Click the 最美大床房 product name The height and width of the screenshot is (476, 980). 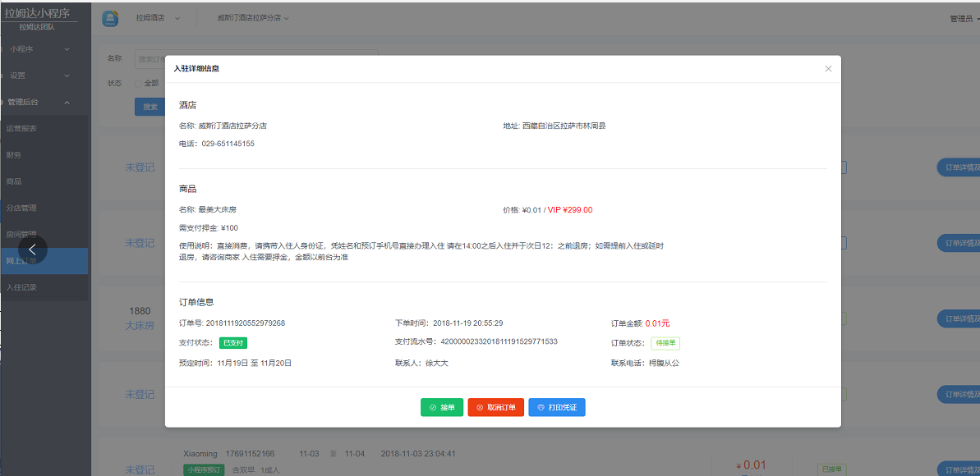pos(218,210)
